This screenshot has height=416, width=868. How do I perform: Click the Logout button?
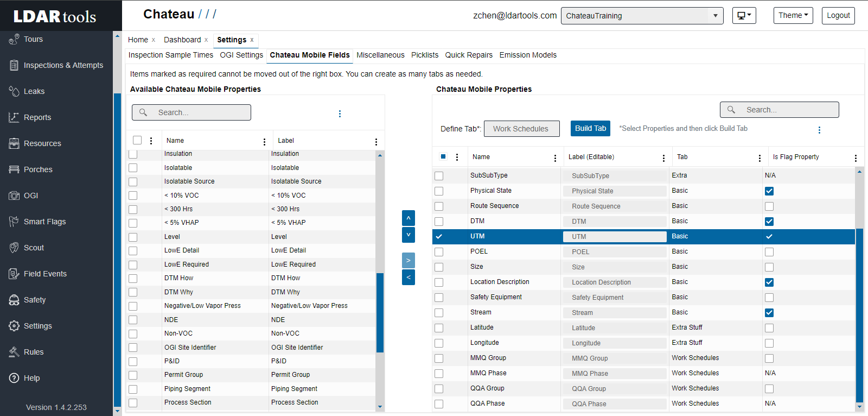[838, 16]
